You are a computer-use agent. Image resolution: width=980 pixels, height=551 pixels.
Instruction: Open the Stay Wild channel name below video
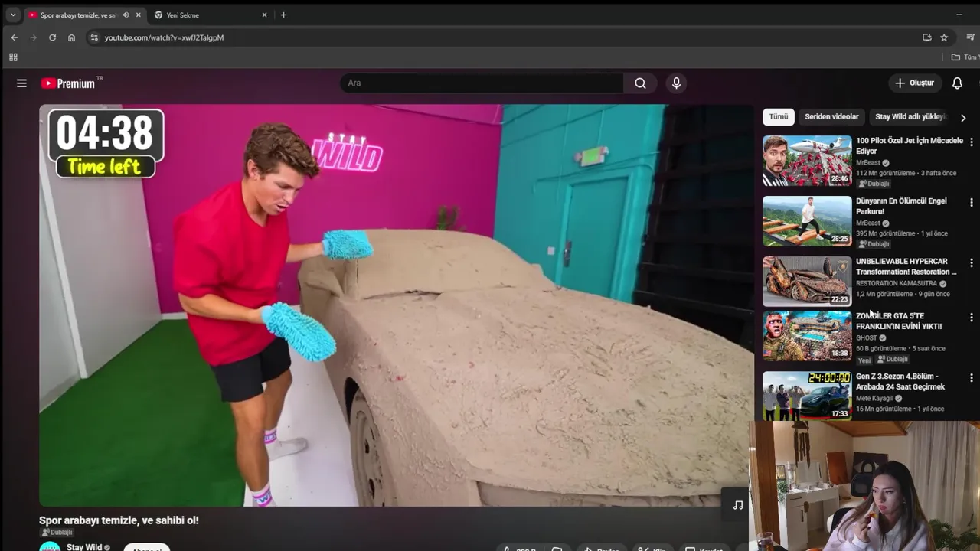click(84, 547)
